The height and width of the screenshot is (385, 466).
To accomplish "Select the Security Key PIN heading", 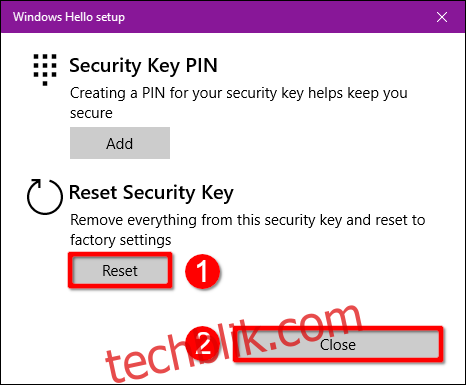I will pos(143,66).
